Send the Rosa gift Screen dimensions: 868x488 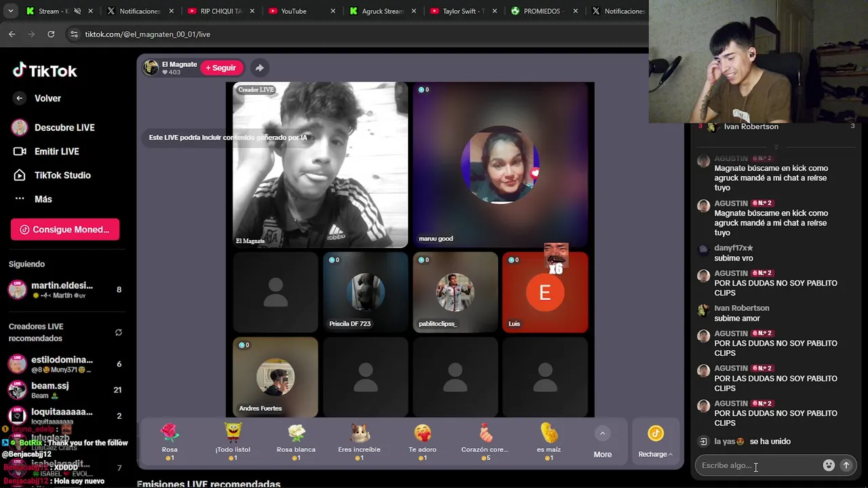click(170, 442)
